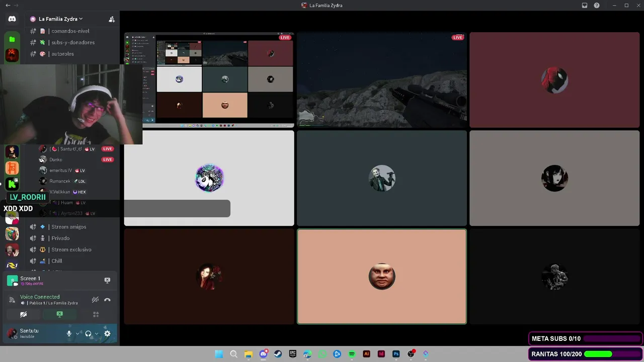The image size is (644, 362).
Task: Open the voice activities launcher icon
Action: point(96,314)
